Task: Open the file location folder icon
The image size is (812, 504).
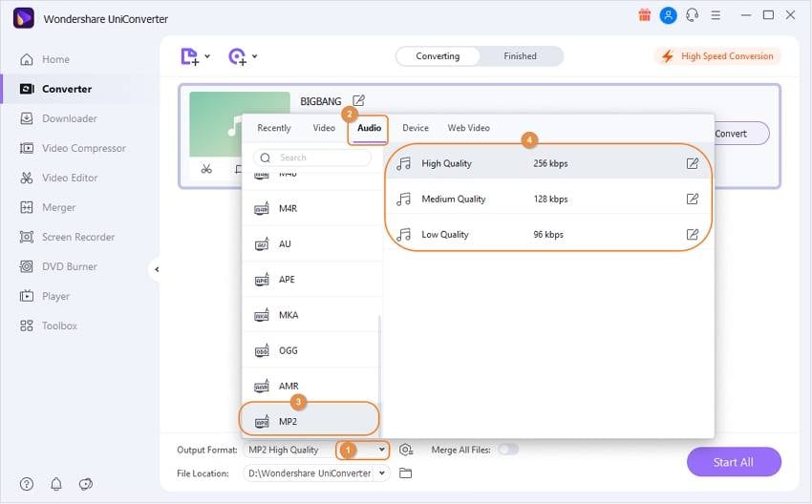Action: 405,472
